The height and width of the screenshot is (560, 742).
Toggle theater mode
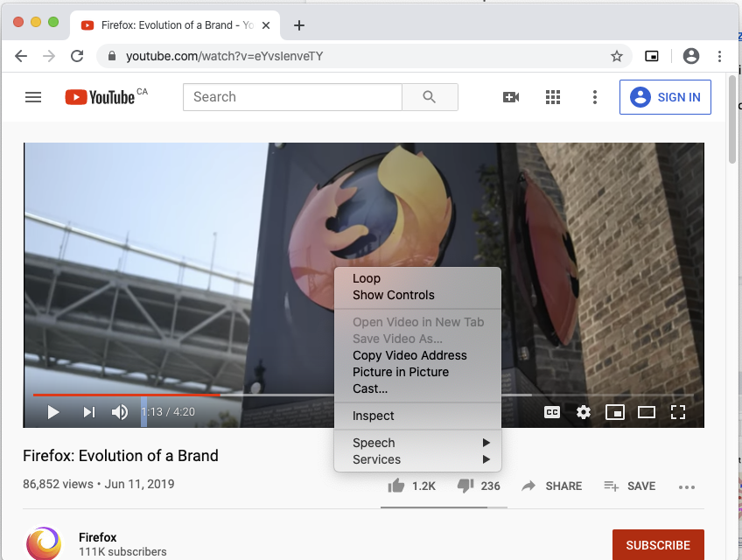646,412
